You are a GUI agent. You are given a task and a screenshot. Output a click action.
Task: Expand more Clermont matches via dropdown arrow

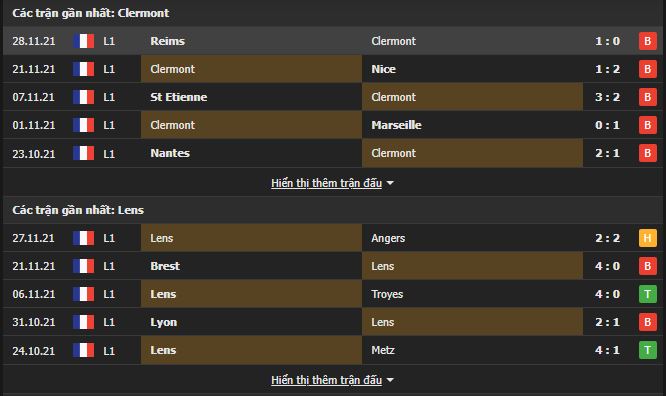390,183
